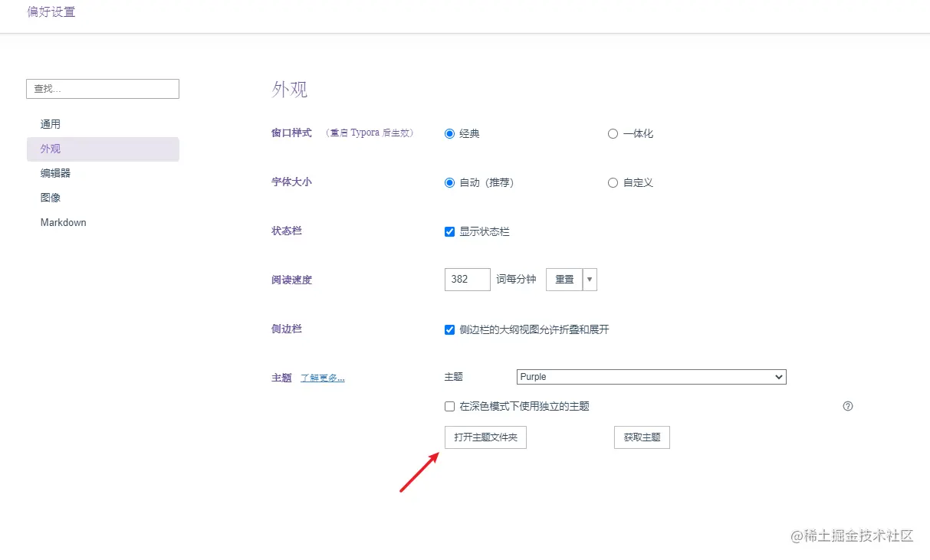Toggle sidebar outline collapse checkbox

pos(450,329)
